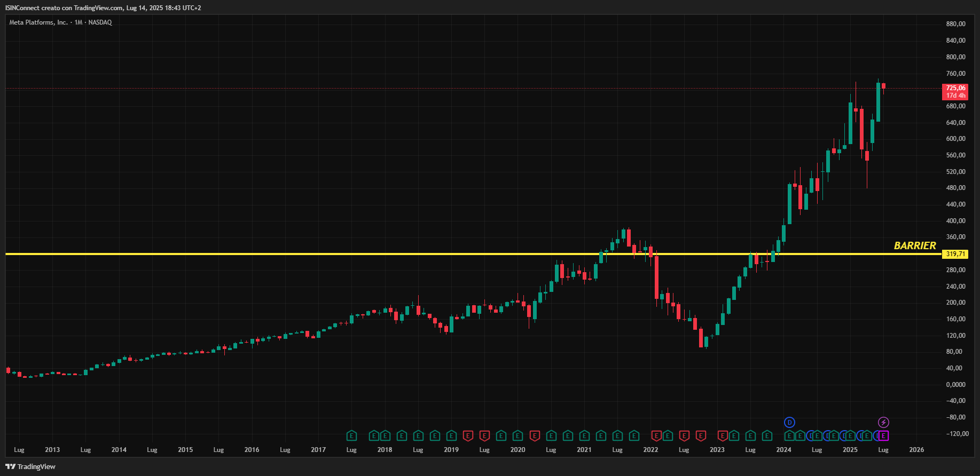Click the 0,0000 price axis label
980x476 pixels.
[x=955, y=385]
